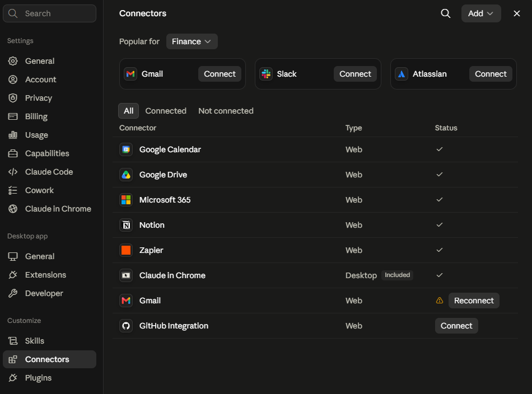Click the GitHub Integration row name
532x394 pixels.
click(x=174, y=326)
